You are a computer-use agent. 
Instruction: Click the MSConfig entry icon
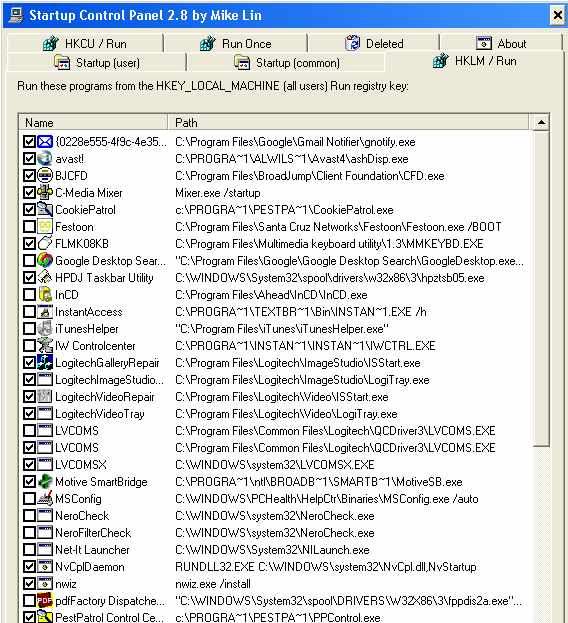tap(45, 499)
